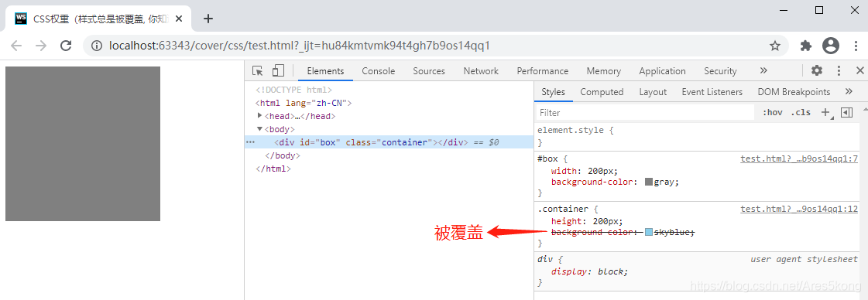This screenshot has width=868, height=300.
Task: Open the Application tab
Action: point(662,70)
